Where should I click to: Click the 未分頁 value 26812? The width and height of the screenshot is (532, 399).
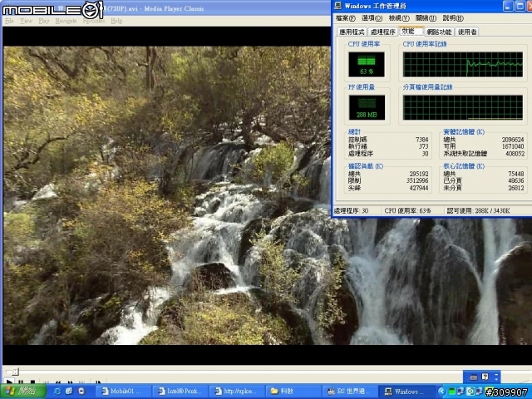(516, 188)
